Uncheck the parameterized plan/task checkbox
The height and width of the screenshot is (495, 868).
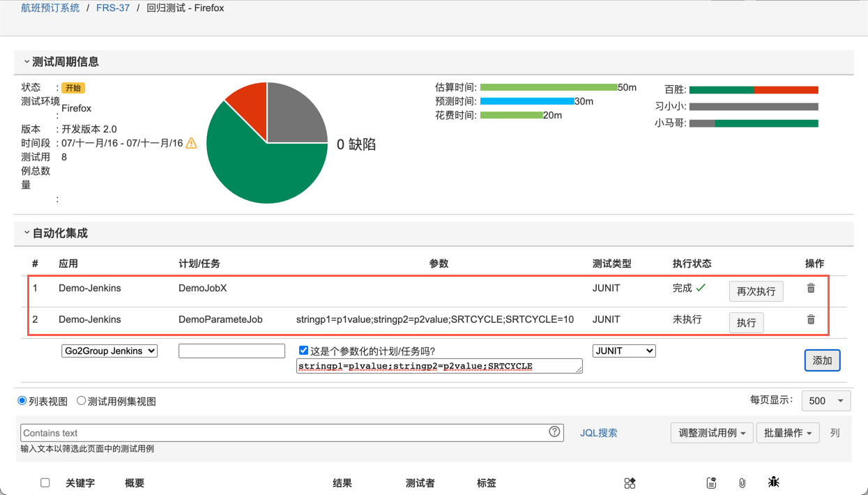pyautogui.click(x=303, y=351)
